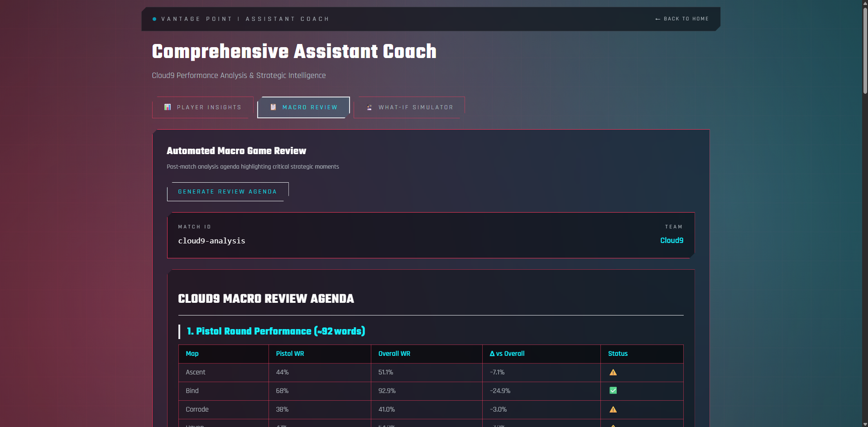Click the Vantage Point Assistant Coach title
The image size is (868, 427).
coord(245,19)
